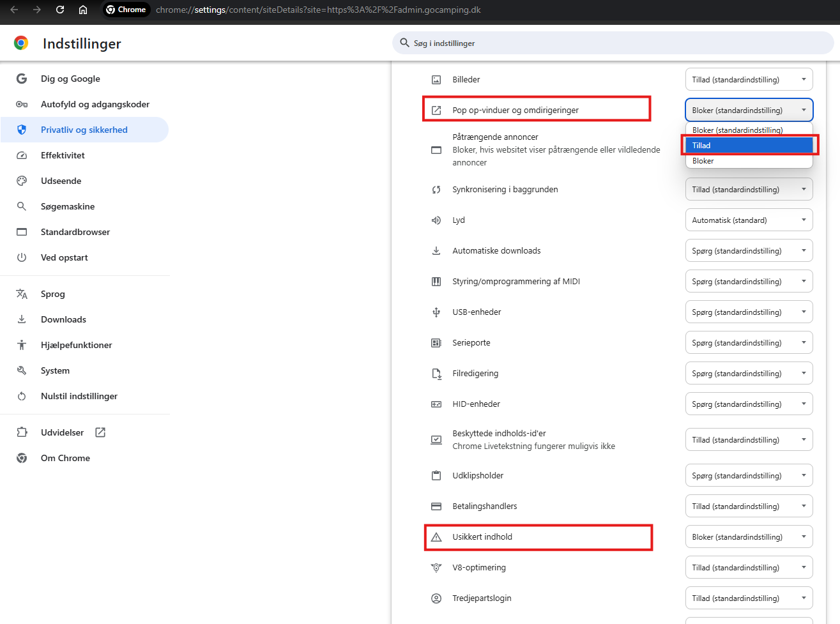This screenshot has width=840, height=624.
Task: Open the Billeder permission dropdown
Action: pyautogui.click(x=749, y=80)
